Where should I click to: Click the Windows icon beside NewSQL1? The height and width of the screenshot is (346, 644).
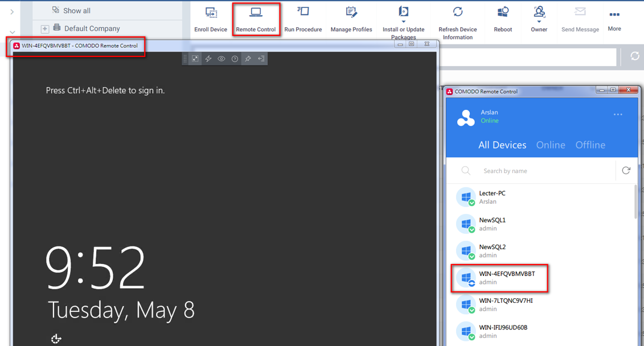point(466,224)
